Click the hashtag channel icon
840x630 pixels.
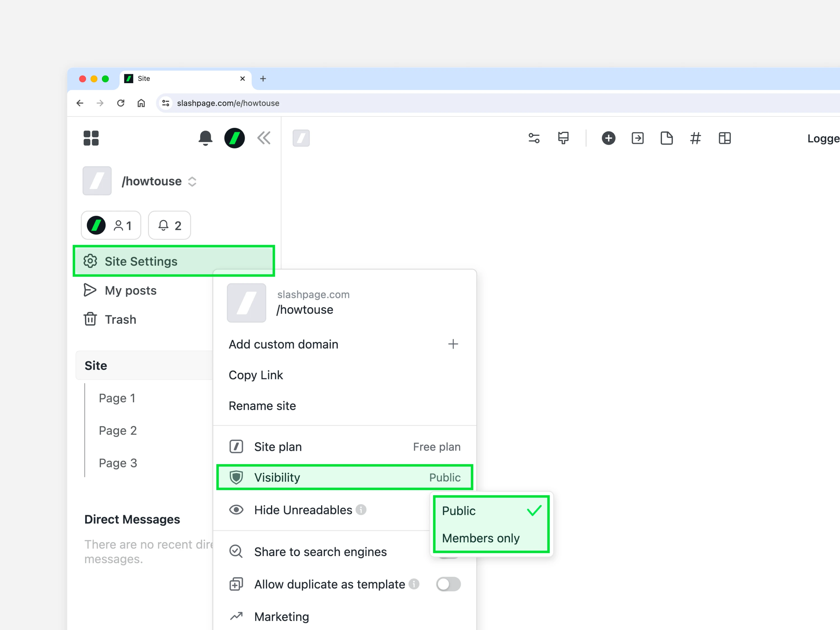pos(695,138)
